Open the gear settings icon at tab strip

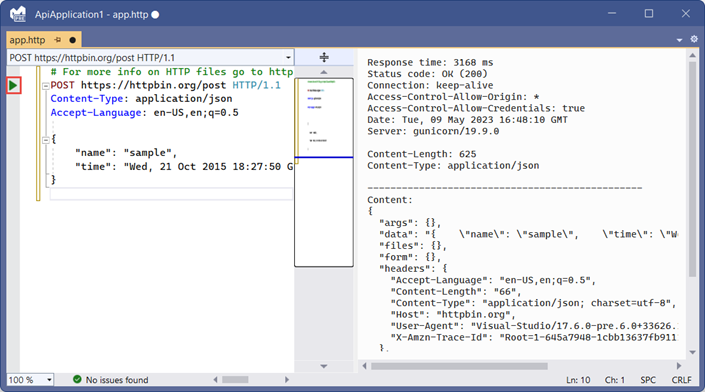(x=694, y=39)
